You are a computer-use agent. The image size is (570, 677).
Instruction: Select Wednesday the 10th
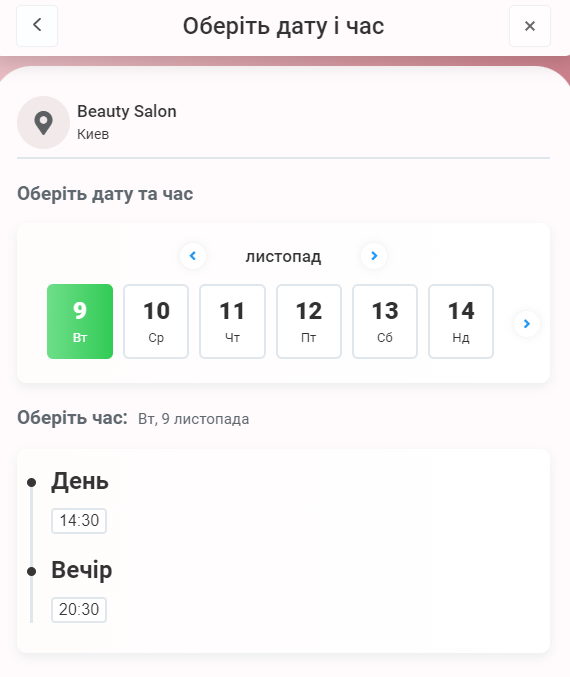[x=156, y=321]
